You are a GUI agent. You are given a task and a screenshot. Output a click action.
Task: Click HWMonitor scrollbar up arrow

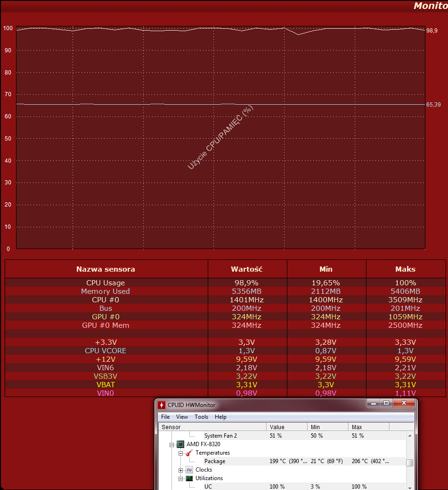pos(410,436)
